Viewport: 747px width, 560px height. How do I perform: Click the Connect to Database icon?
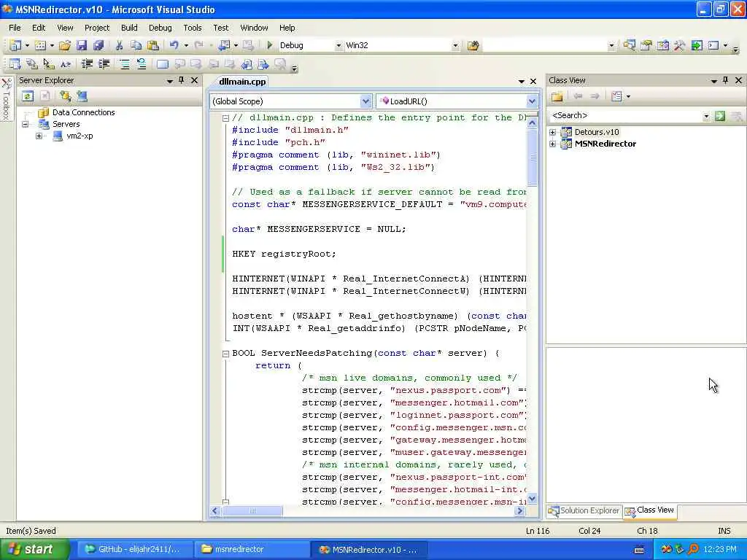tap(65, 96)
